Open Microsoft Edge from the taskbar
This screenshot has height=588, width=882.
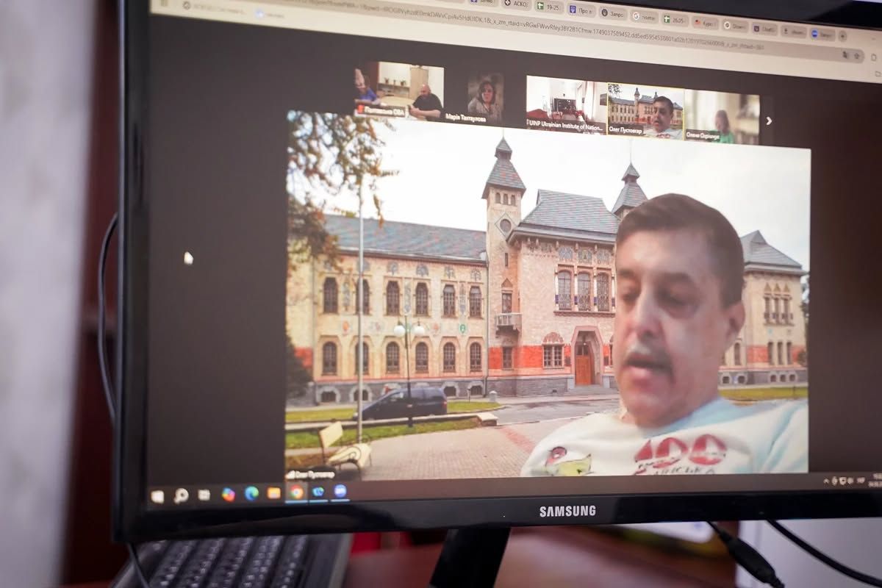click(x=251, y=493)
